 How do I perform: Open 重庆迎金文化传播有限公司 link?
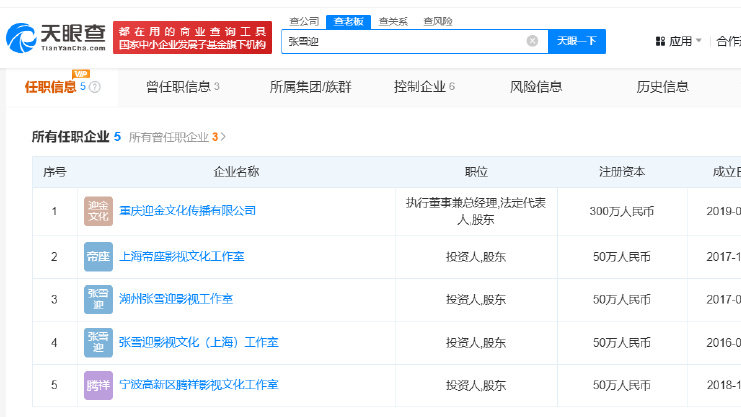coord(187,211)
